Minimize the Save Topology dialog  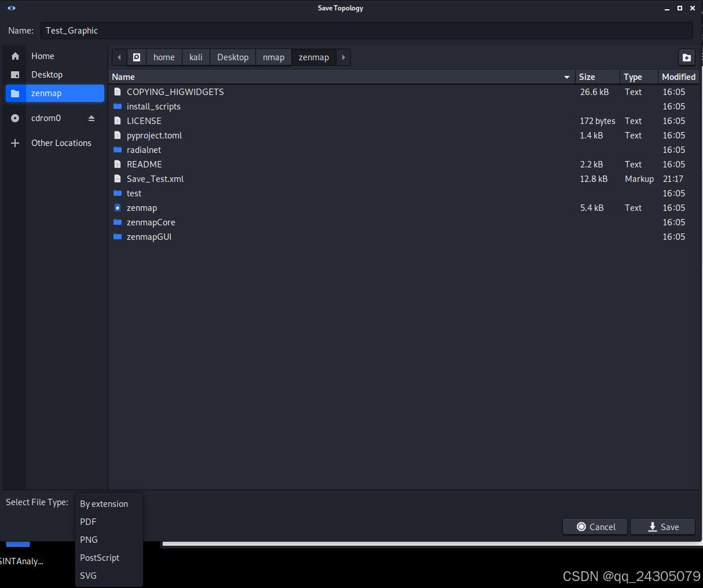(667, 9)
